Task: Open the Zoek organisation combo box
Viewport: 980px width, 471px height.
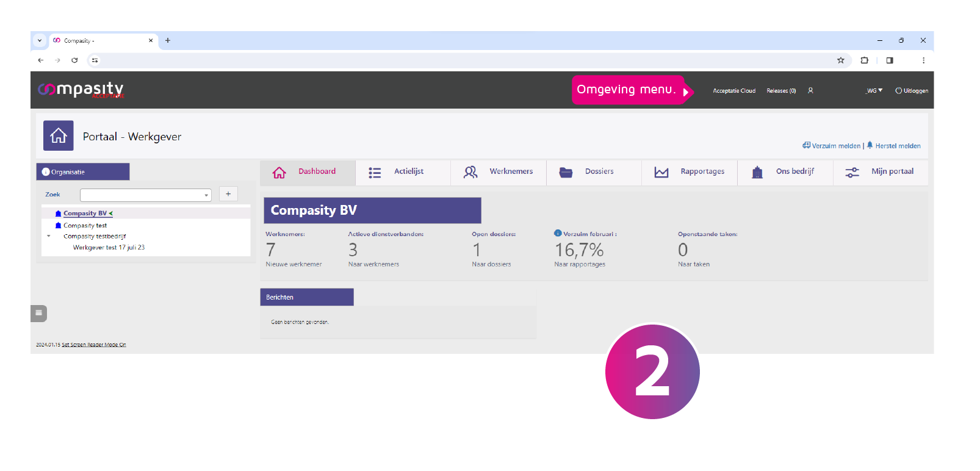Action: [x=146, y=195]
